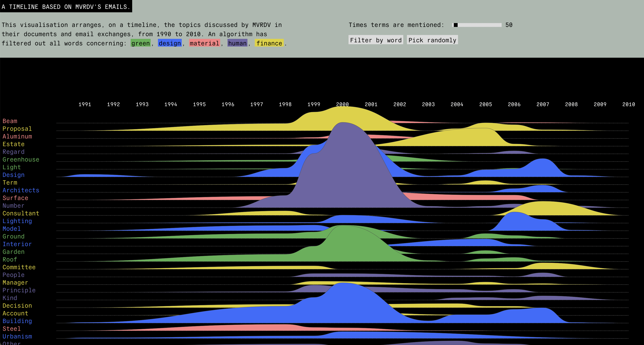This screenshot has height=345, width=644.
Task: Click the Number term in list
Action: (x=13, y=206)
